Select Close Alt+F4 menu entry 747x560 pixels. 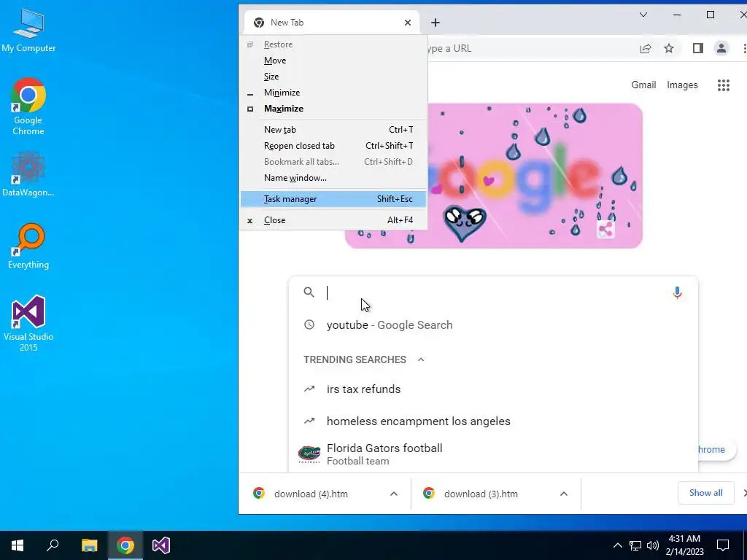333,220
